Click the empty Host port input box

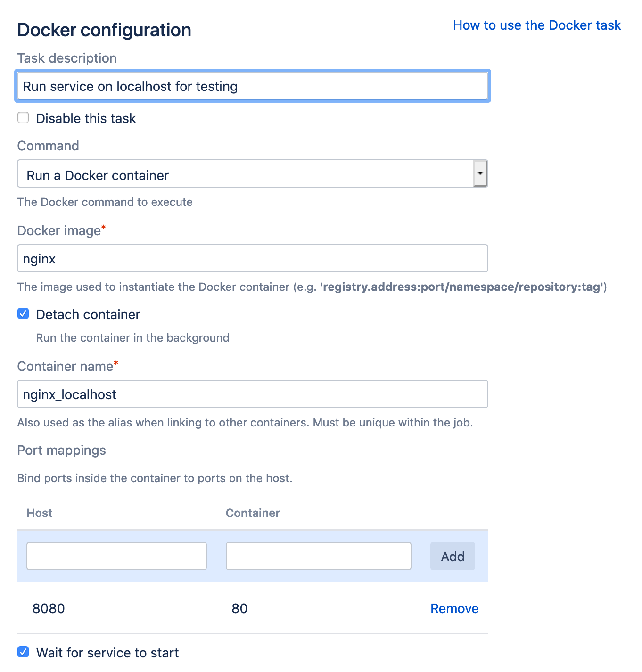[x=116, y=556]
